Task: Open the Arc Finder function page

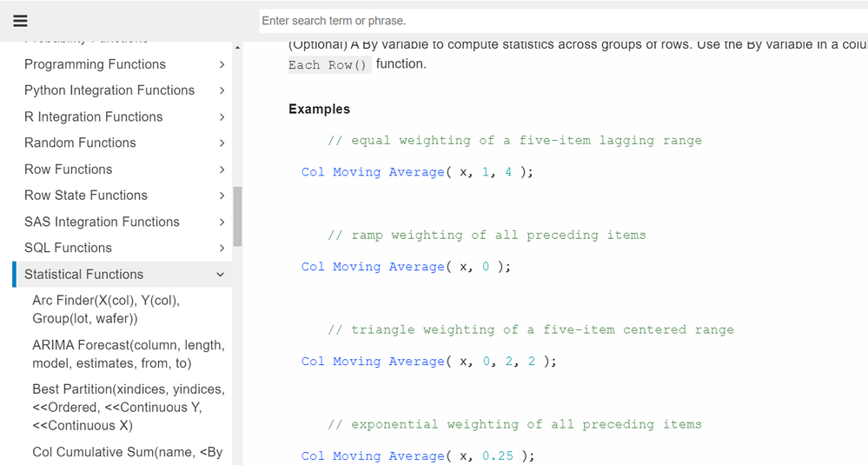Action: [x=105, y=309]
